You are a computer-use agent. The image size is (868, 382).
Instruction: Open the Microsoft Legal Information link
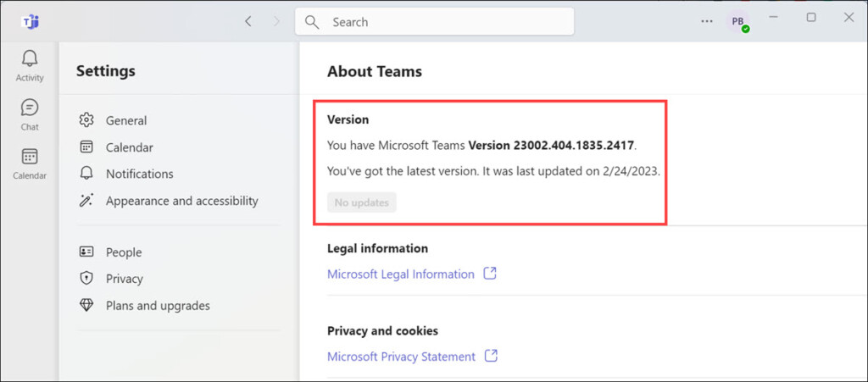click(x=400, y=274)
